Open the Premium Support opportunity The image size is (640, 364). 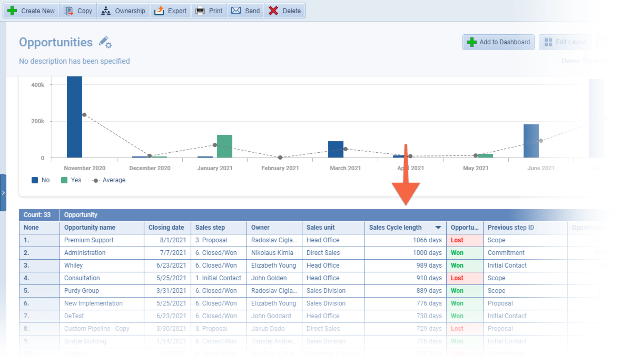[x=89, y=240]
